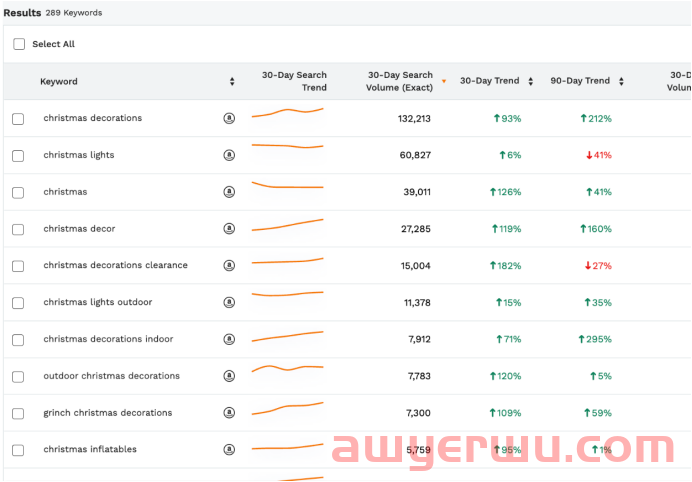The image size is (692, 482).
Task: View trend sparkline for christmas lights
Action: [x=287, y=146]
